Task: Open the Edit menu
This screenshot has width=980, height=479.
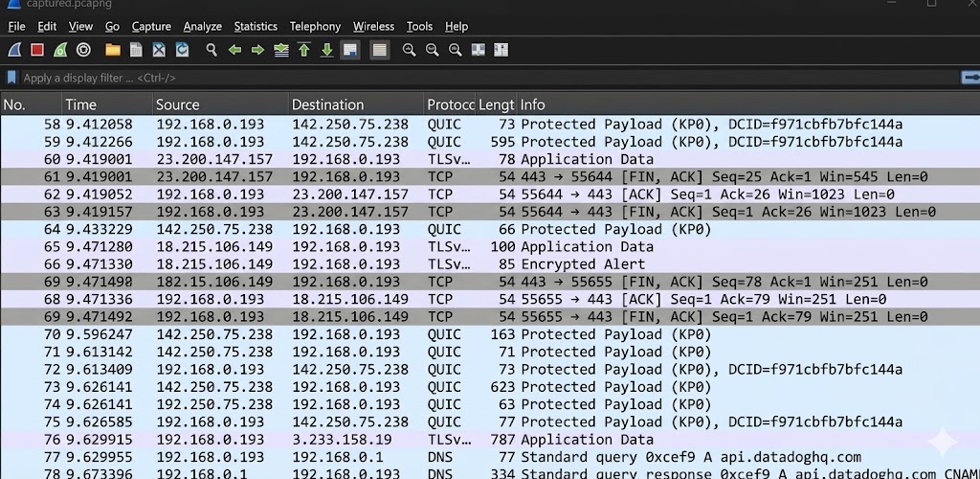Action: coord(47,26)
